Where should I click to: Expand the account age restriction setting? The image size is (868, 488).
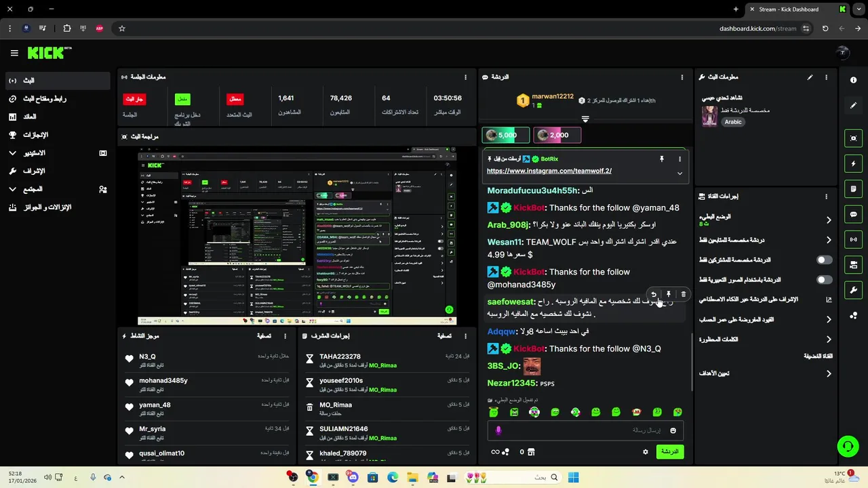coord(829,319)
